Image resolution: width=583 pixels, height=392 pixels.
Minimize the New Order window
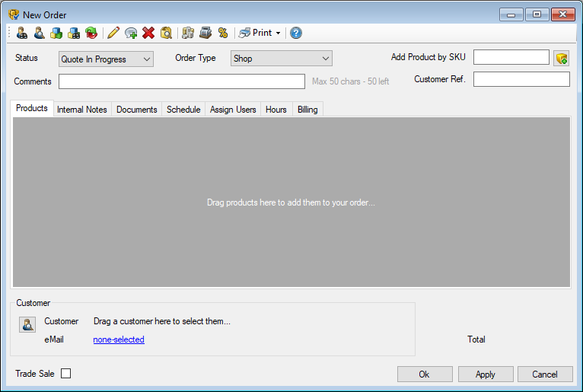511,14
